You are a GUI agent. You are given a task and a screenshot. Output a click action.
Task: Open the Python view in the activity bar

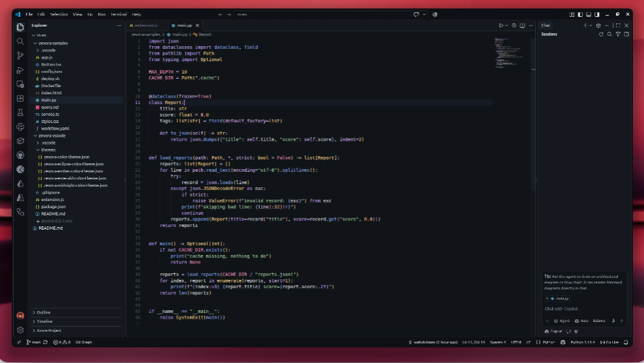coord(20,127)
